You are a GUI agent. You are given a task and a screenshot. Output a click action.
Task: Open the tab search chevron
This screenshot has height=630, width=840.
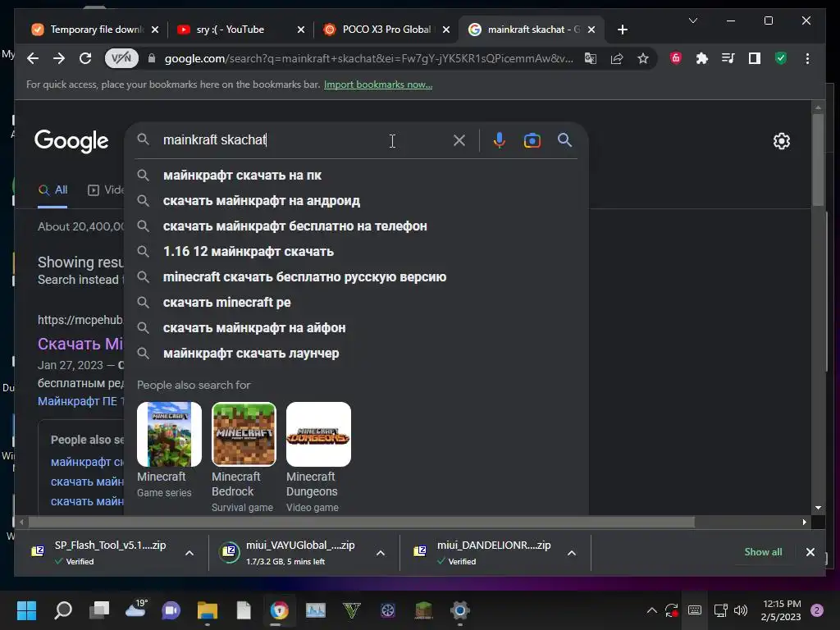692,21
